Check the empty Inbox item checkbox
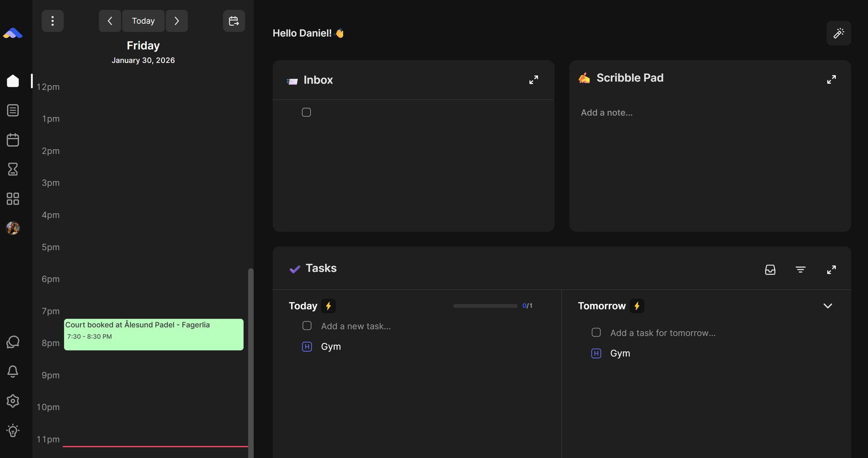 (x=306, y=112)
